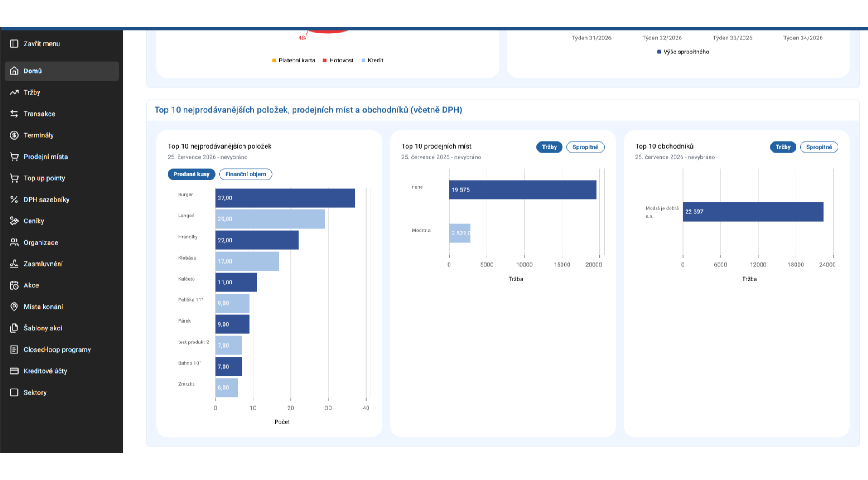
Task: Click the Klobása bar showing 17,00
Action: (247, 261)
